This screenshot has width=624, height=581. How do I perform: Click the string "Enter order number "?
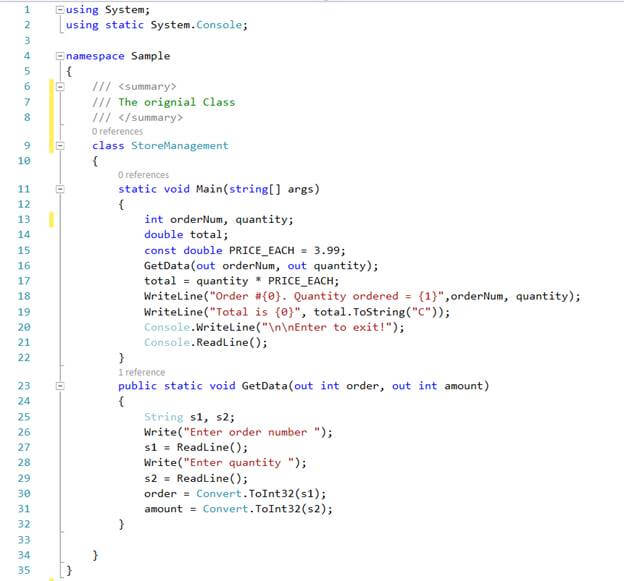pyautogui.click(x=252, y=432)
